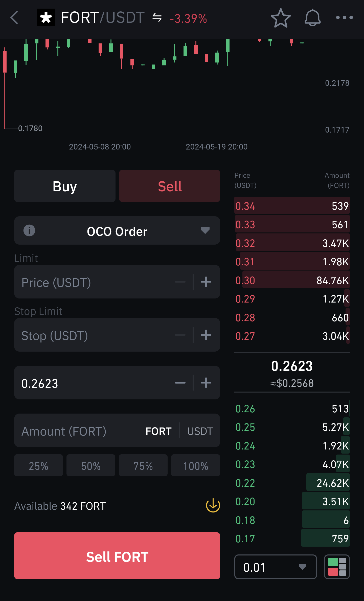Tap the back arrow icon

[14, 18]
